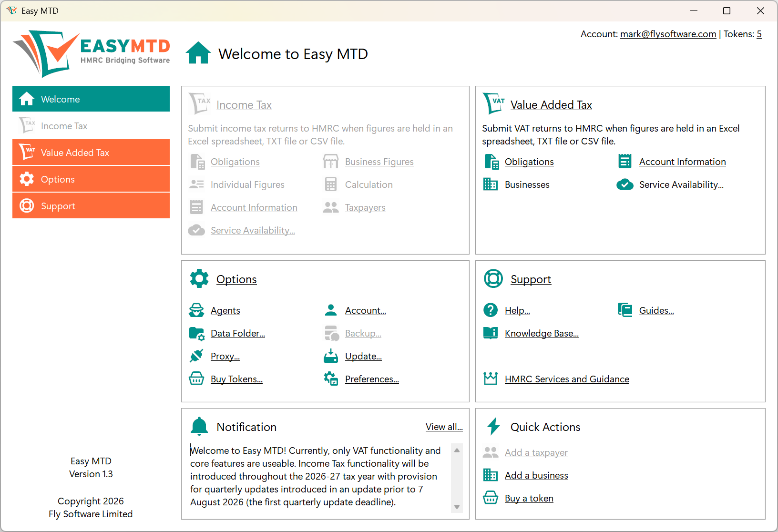Click the VAT Businesses building icon

[490, 184]
